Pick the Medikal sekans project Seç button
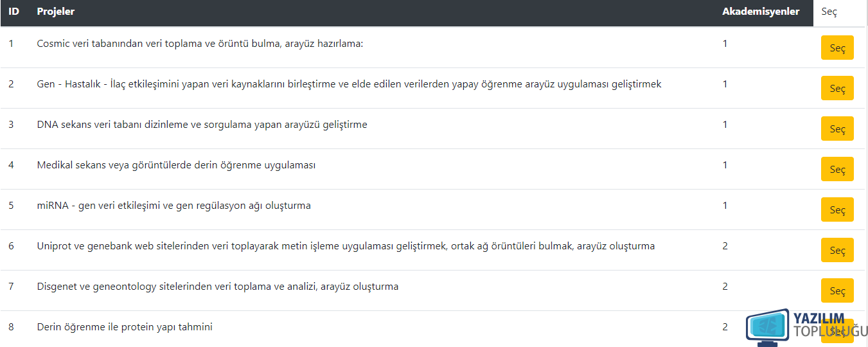868x347 pixels. [837, 169]
